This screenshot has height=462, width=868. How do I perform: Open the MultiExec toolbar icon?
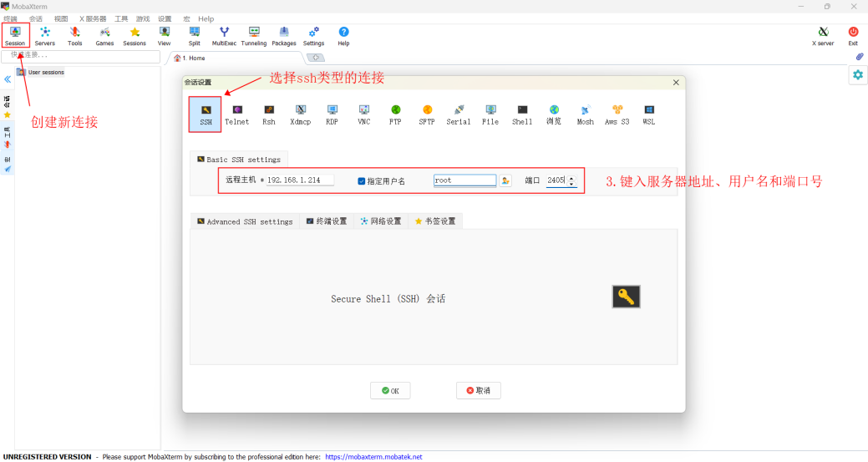224,36
